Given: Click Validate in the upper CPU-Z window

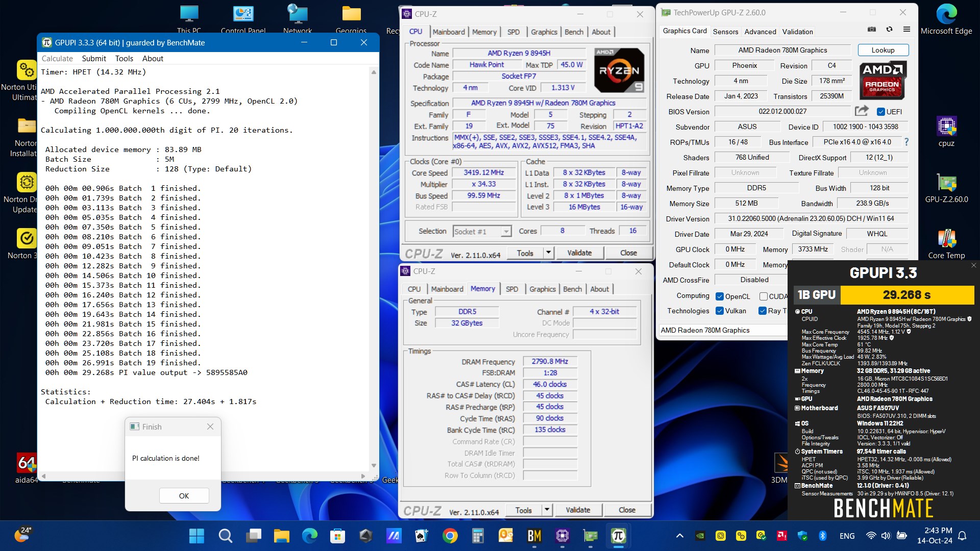Looking at the screenshot, I should coord(579,253).
